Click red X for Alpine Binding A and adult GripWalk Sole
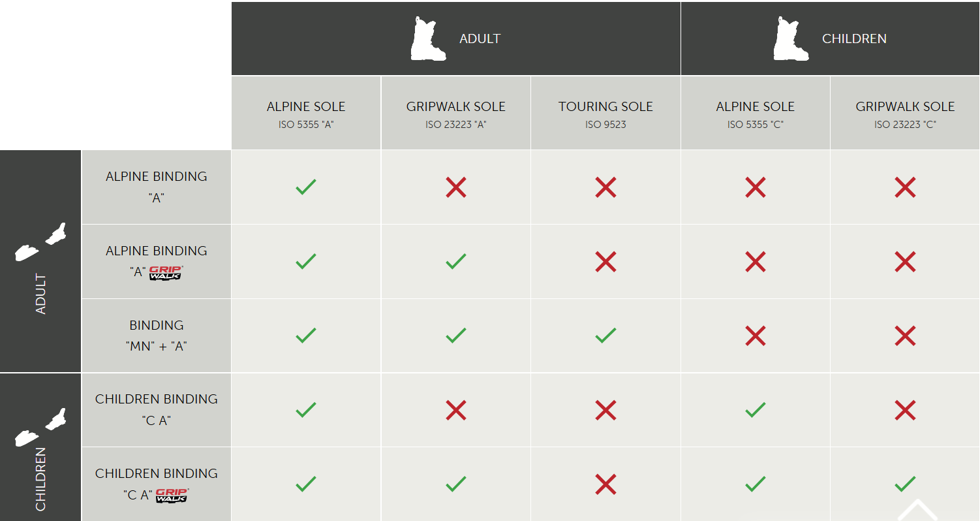Image resolution: width=980 pixels, height=521 pixels. (x=455, y=187)
